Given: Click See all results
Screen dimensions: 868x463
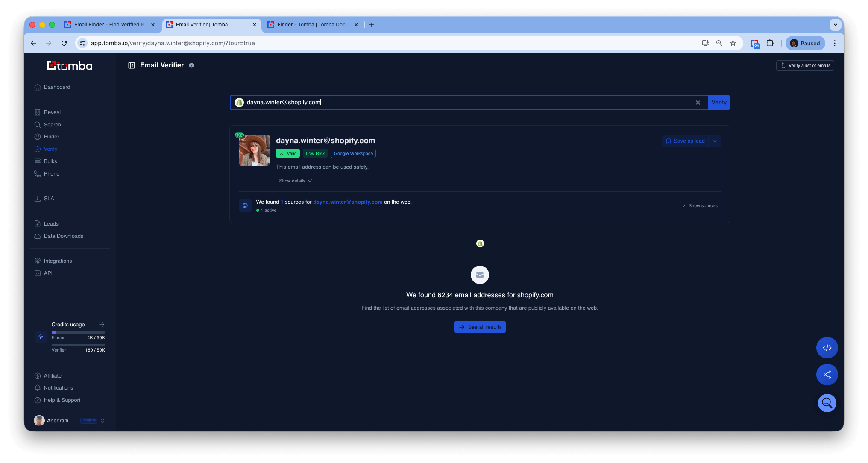Looking at the screenshot, I should [x=480, y=327].
